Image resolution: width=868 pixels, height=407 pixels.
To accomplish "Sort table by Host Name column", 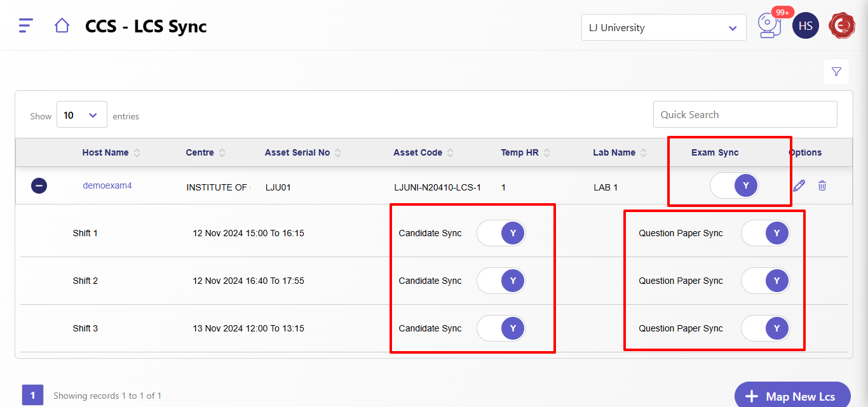I will point(105,152).
